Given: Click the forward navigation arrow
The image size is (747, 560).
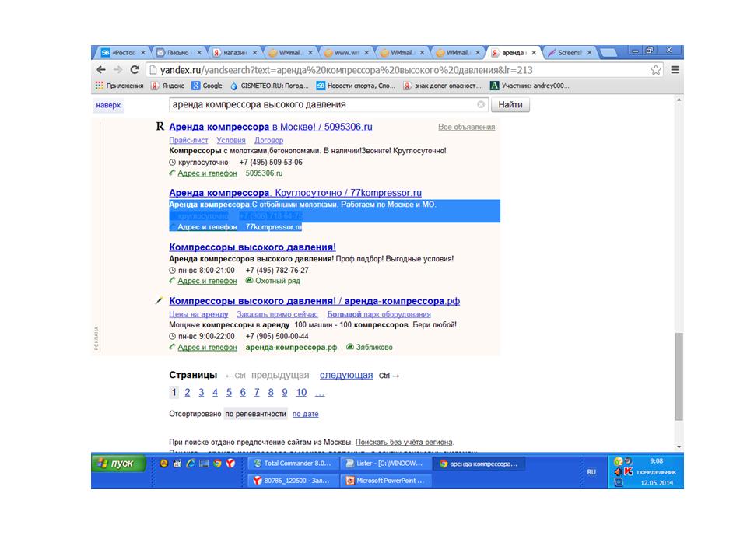Looking at the screenshot, I should click(117, 70).
